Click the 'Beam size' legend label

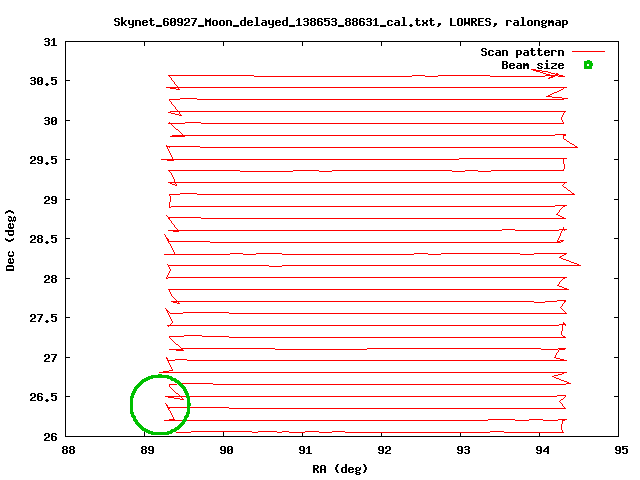tap(533, 65)
